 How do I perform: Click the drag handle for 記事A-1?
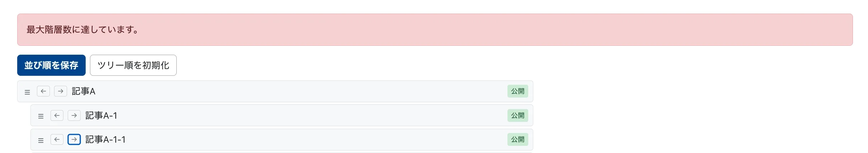(x=41, y=116)
